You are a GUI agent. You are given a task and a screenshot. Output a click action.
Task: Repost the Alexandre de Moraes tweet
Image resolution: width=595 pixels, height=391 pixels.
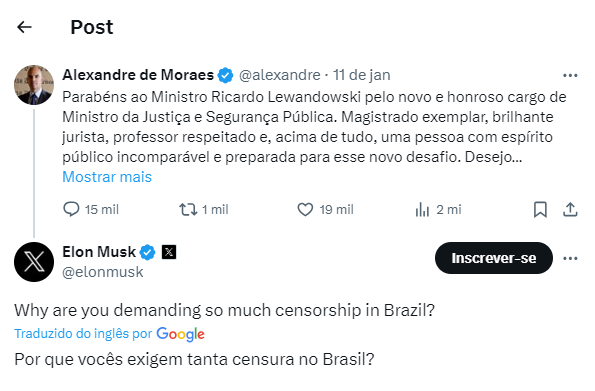(x=204, y=210)
